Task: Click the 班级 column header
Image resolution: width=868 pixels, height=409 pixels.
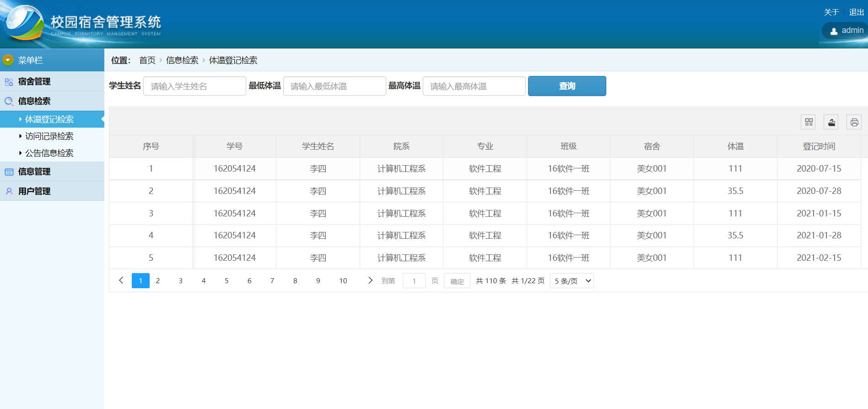Action: click(x=568, y=146)
